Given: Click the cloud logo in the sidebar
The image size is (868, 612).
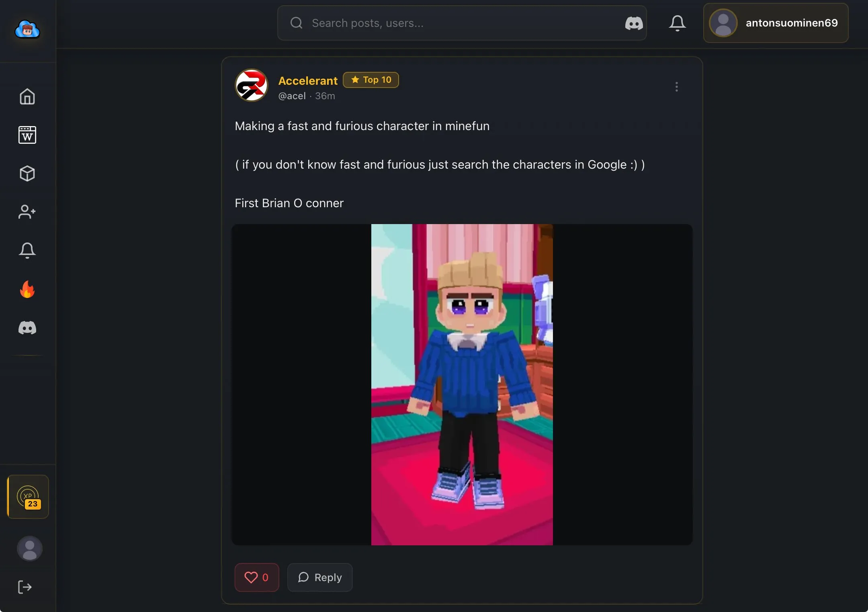Looking at the screenshot, I should click(27, 29).
